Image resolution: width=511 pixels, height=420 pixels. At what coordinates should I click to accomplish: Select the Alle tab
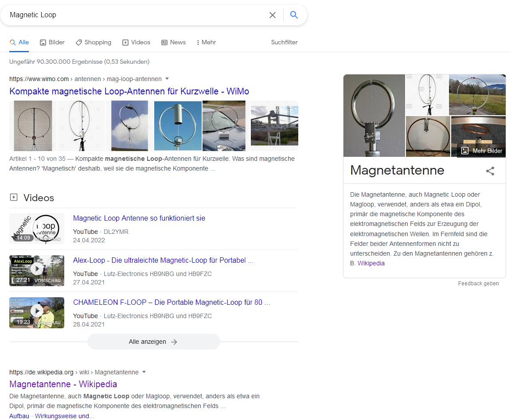[x=19, y=43]
